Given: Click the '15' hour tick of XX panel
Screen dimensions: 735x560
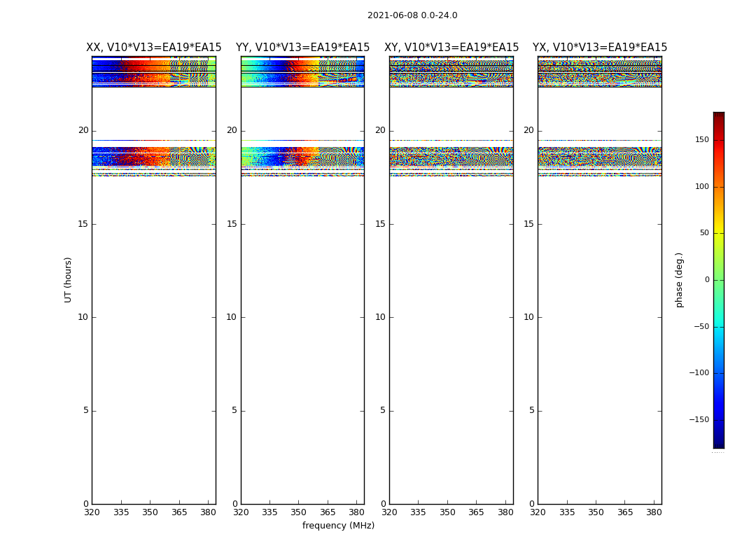Looking at the screenshot, I should 83,224.
